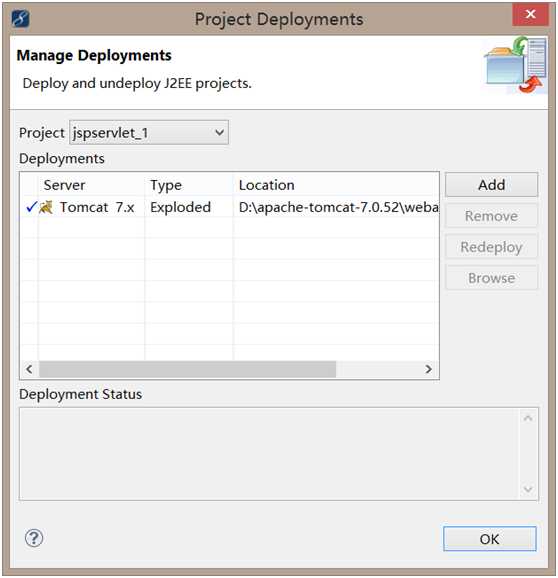Close the Project Deployments dialog
The height and width of the screenshot is (578, 558).
coord(530,14)
